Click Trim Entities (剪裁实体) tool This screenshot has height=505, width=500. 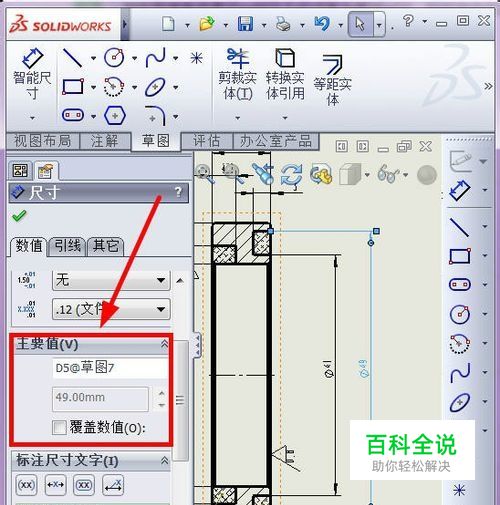coord(238,74)
